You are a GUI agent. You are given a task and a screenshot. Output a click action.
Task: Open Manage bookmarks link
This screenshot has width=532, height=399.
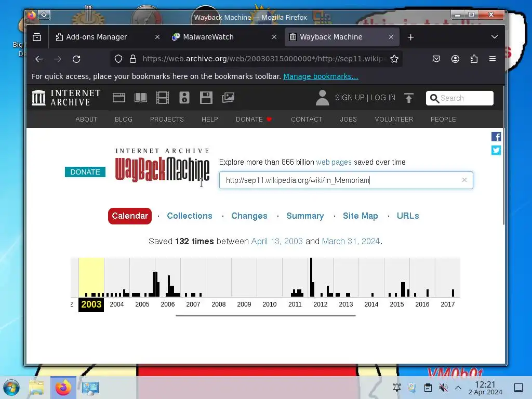tap(321, 77)
